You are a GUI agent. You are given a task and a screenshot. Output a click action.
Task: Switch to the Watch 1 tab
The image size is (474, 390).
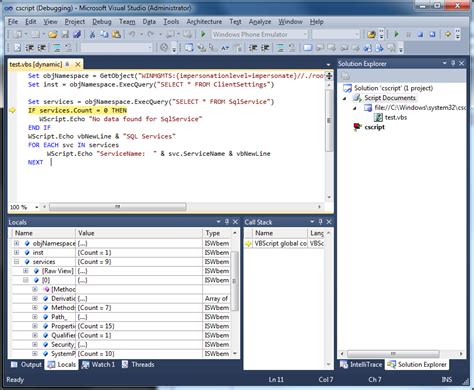pyautogui.click(x=98, y=365)
